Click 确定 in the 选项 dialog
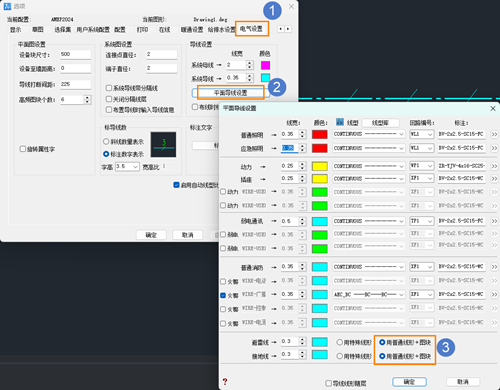500x390 pixels. [151, 235]
